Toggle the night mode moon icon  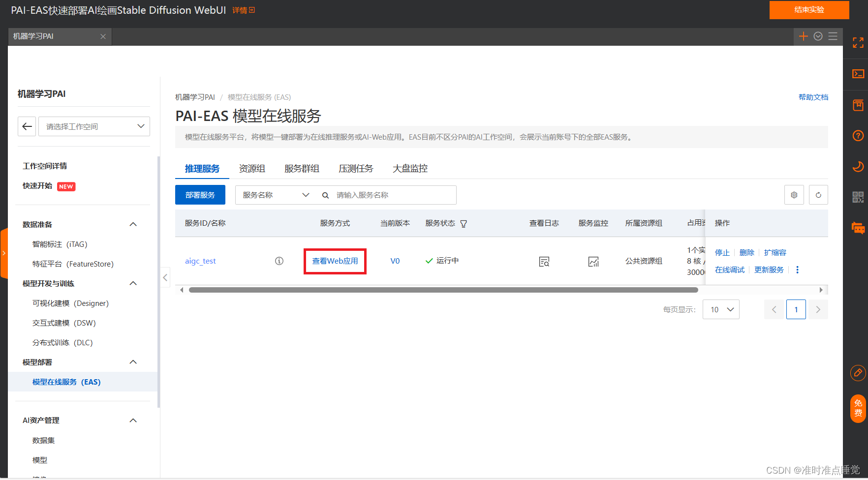858,166
